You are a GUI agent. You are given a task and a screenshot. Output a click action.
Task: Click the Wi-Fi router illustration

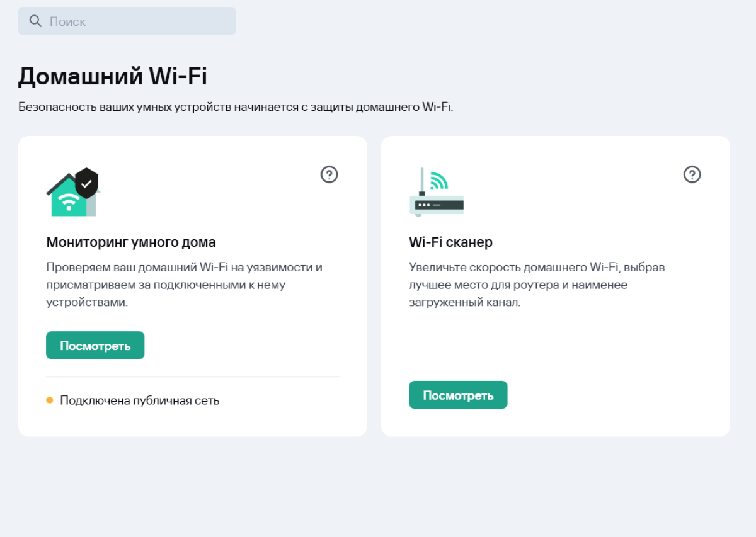pyautogui.click(x=436, y=192)
